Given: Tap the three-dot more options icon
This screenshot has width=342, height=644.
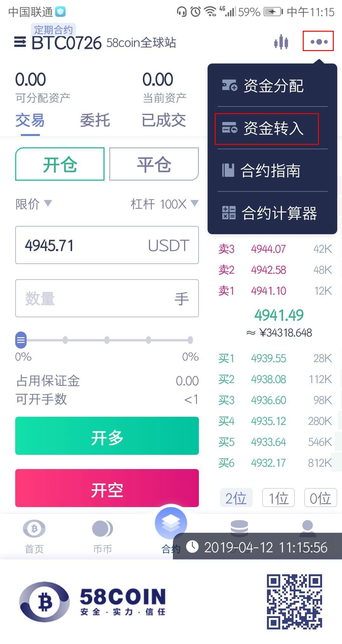Looking at the screenshot, I should 319,42.
